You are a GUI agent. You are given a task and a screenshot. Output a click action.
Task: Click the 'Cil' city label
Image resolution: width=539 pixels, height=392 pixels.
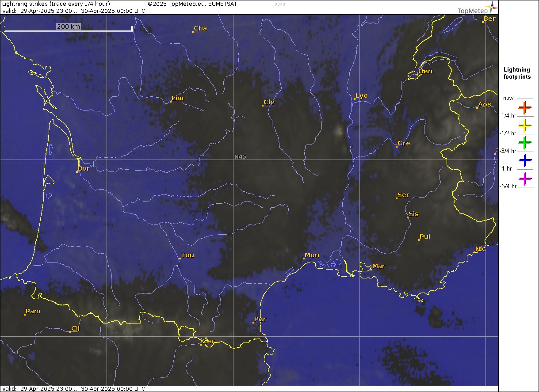point(75,328)
